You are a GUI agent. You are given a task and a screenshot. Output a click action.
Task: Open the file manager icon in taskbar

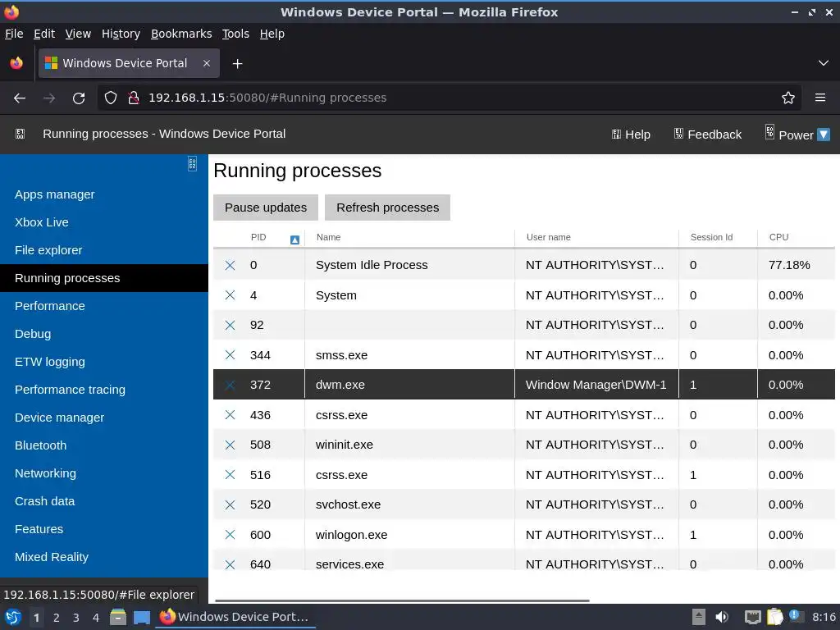(118, 617)
